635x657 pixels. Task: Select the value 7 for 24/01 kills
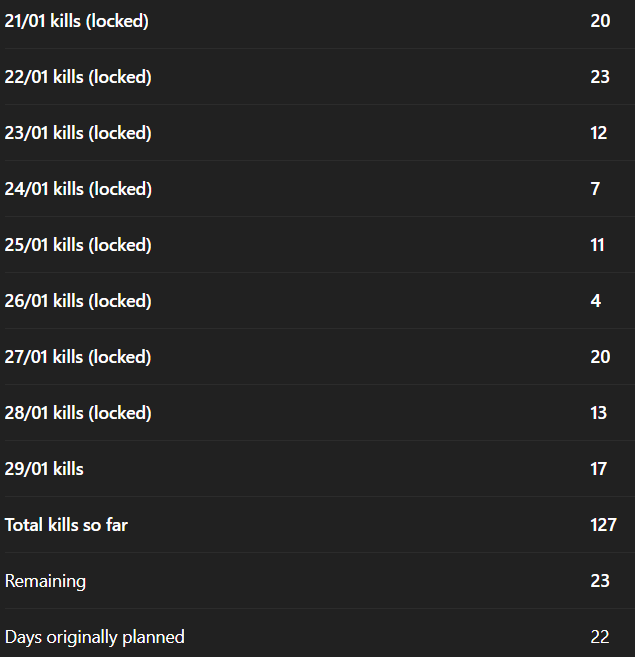pyautogui.click(x=596, y=189)
